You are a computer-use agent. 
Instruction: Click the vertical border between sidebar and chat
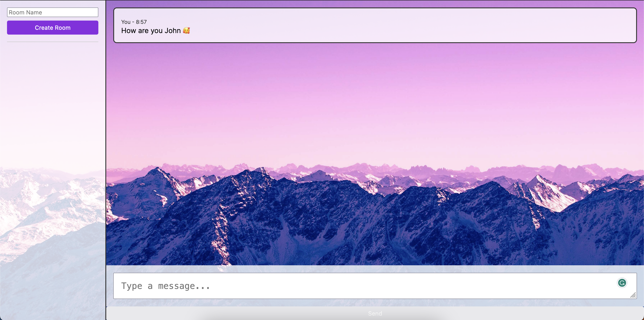tap(106, 150)
